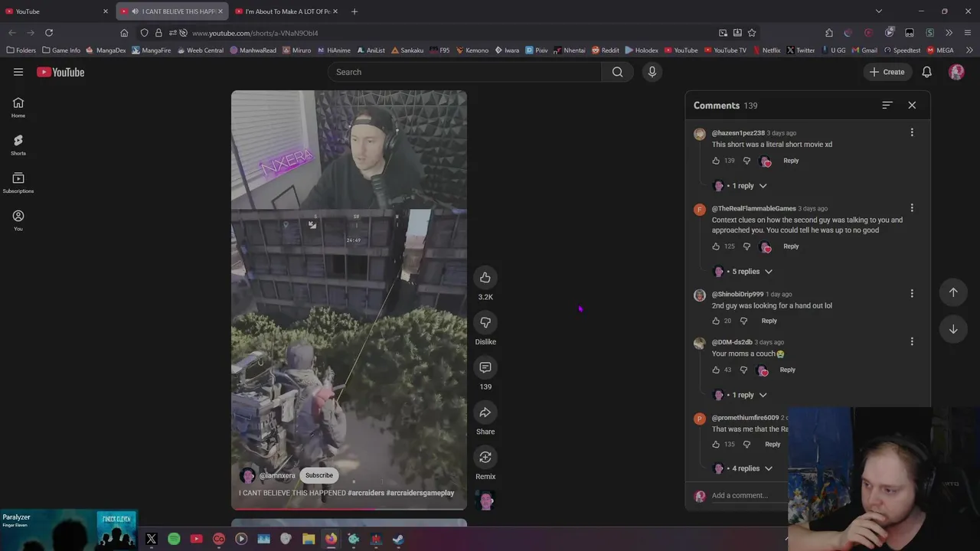Open options for the TheRealFlammableGames comment
Screen dimensions: 980x551
coord(912,208)
